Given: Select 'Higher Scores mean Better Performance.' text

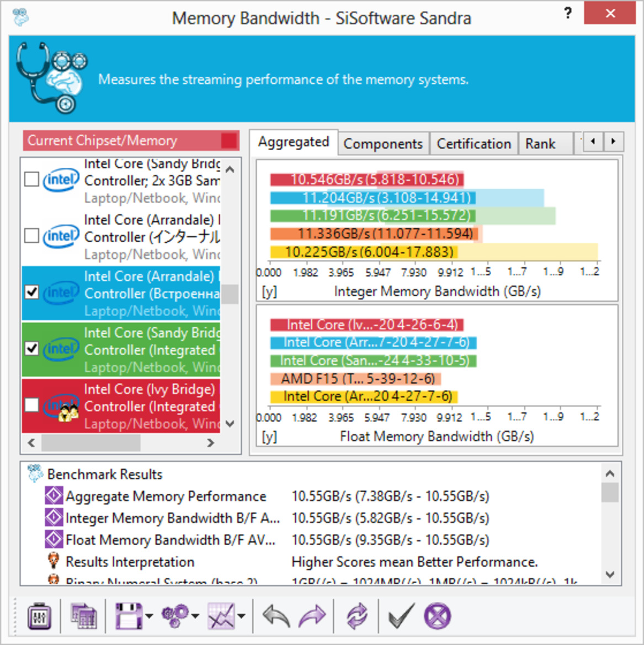Looking at the screenshot, I should coord(415,562).
